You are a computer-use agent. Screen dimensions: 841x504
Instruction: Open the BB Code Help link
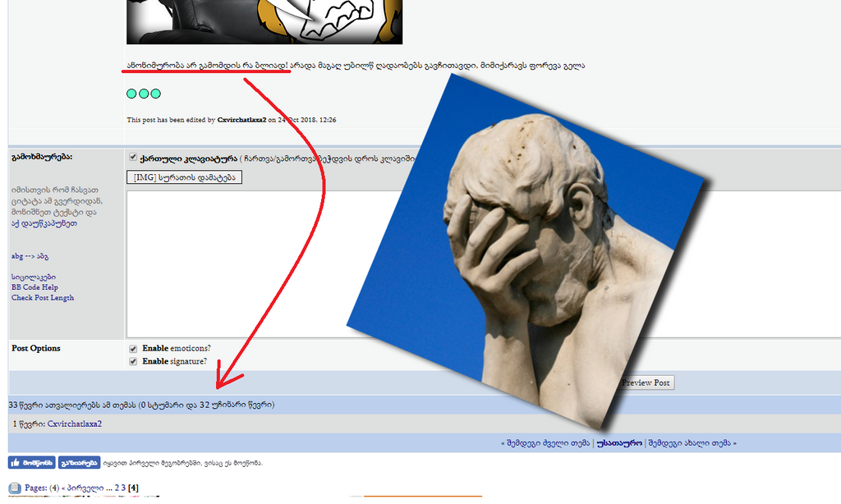(34, 287)
